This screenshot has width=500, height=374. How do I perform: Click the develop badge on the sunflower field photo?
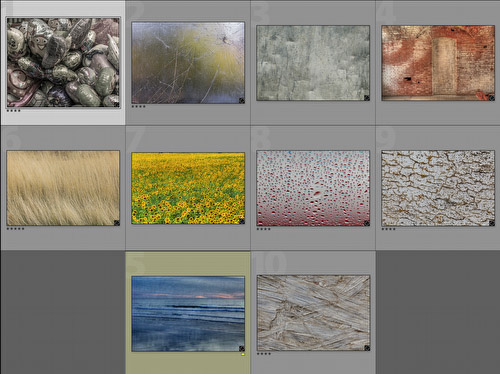(x=242, y=221)
